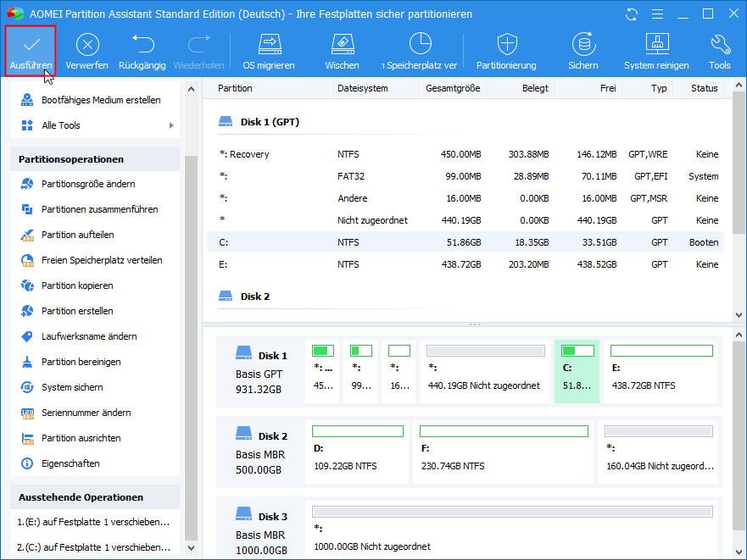Launch the Sichern backup tool

click(x=583, y=44)
